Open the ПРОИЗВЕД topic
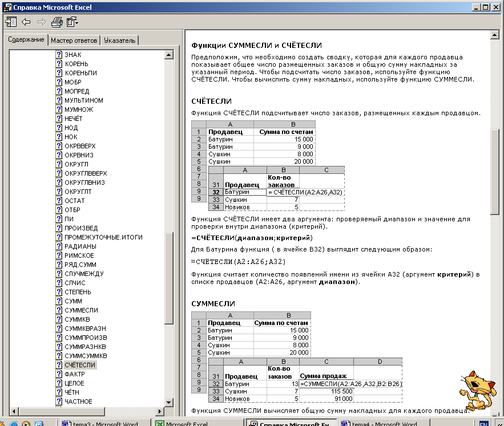 [81, 228]
